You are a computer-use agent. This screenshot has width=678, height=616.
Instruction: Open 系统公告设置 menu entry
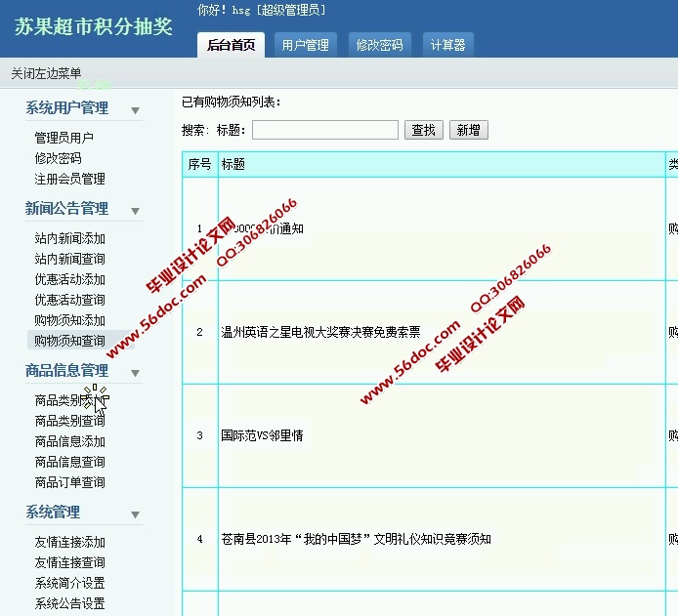70,603
